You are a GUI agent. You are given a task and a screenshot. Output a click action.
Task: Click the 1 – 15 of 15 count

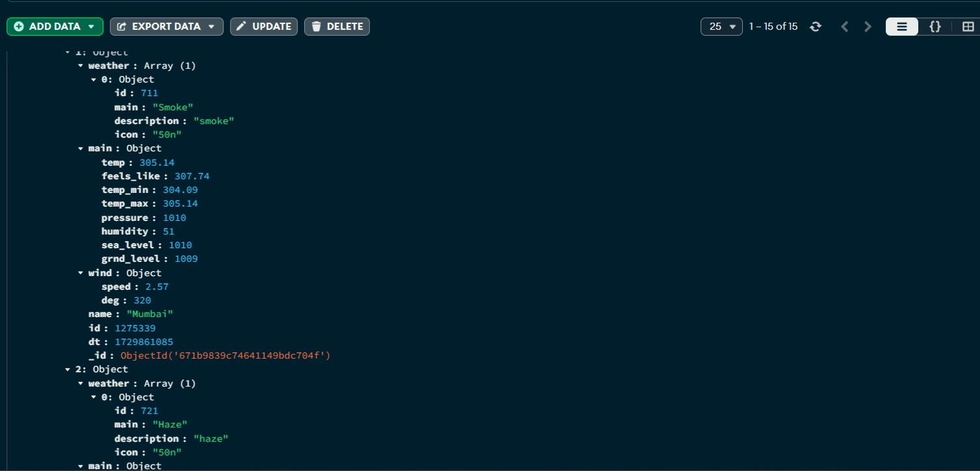[773, 27]
